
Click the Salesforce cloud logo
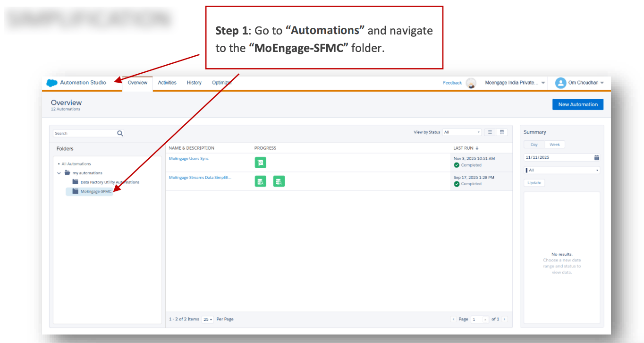point(52,83)
